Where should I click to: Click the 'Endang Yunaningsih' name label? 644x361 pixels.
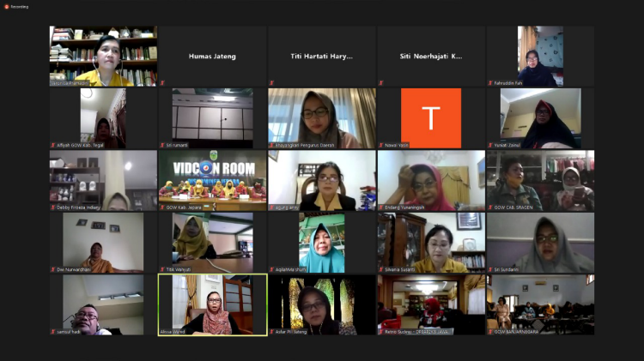click(x=404, y=208)
